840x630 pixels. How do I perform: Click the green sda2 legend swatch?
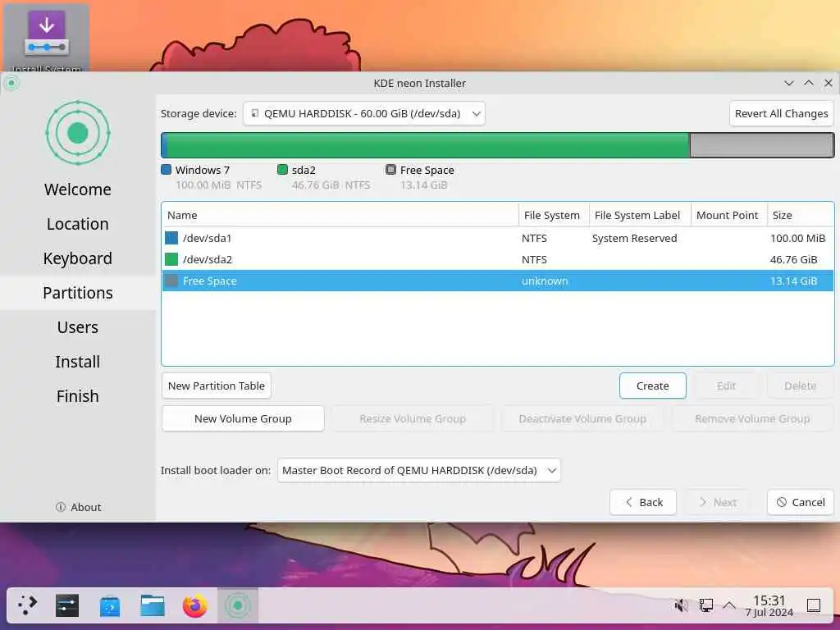[282, 170]
